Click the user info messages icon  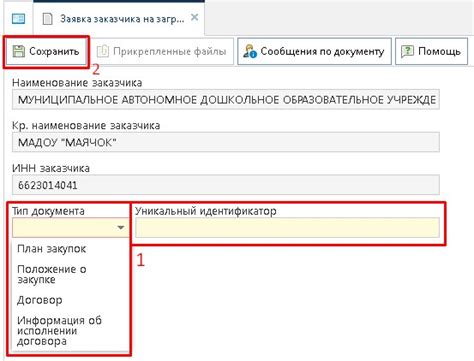[x=250, y=51]
